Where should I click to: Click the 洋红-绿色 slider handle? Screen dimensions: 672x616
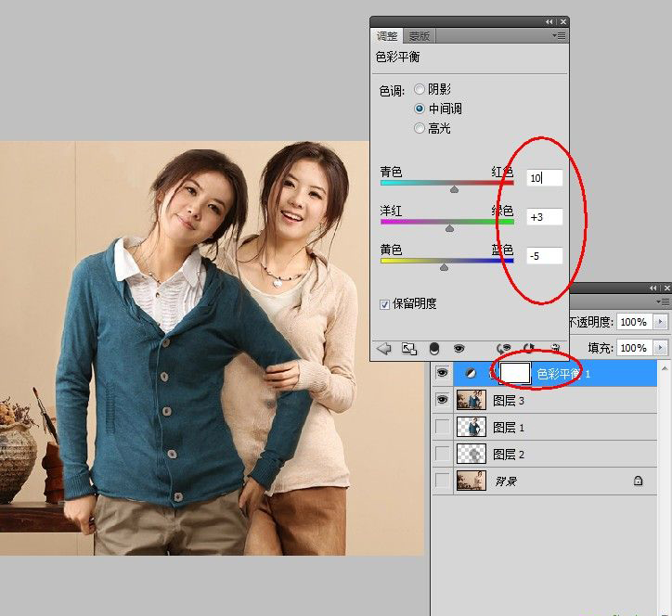(x=449, y=229)
